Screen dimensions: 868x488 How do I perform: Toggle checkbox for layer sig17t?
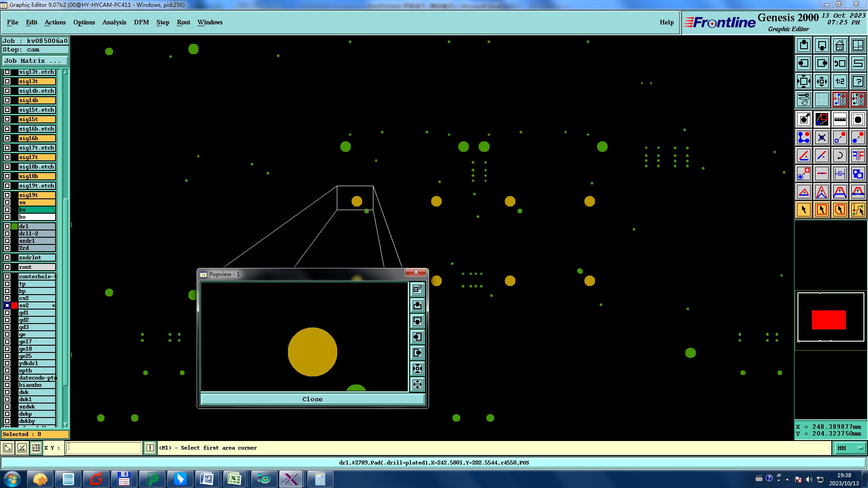(7, 157)
